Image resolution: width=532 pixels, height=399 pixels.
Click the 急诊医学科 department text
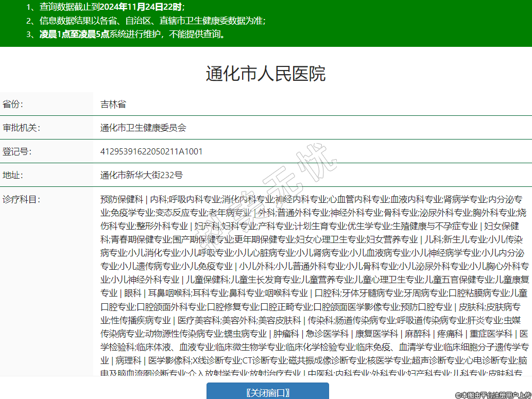(327, 333)
